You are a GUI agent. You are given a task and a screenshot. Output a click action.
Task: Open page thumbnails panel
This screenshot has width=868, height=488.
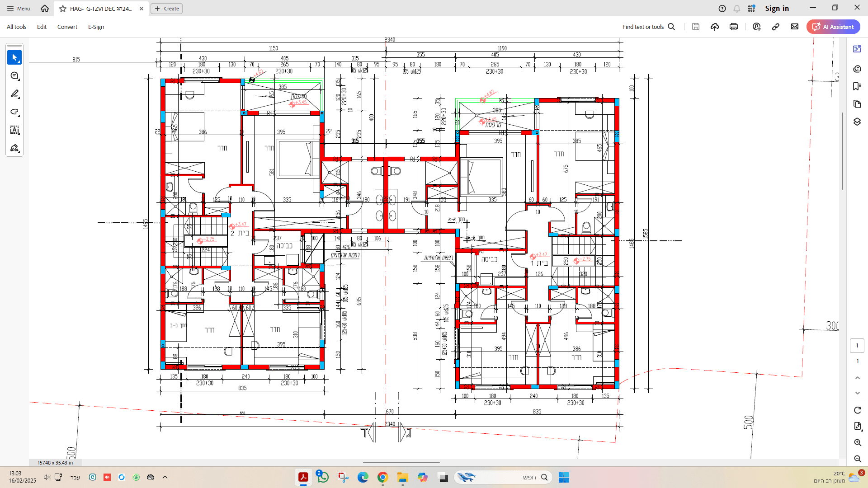tap(857, 104)
